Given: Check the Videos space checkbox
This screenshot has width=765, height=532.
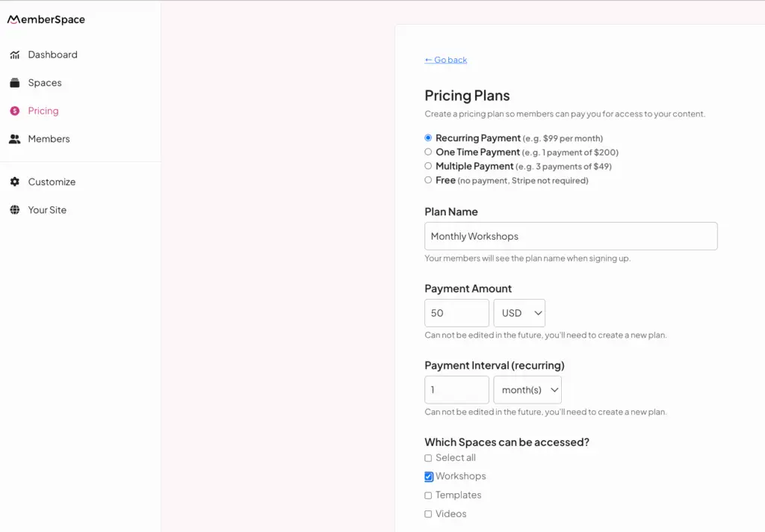Looking at the screenshot, I should (428, 513).
